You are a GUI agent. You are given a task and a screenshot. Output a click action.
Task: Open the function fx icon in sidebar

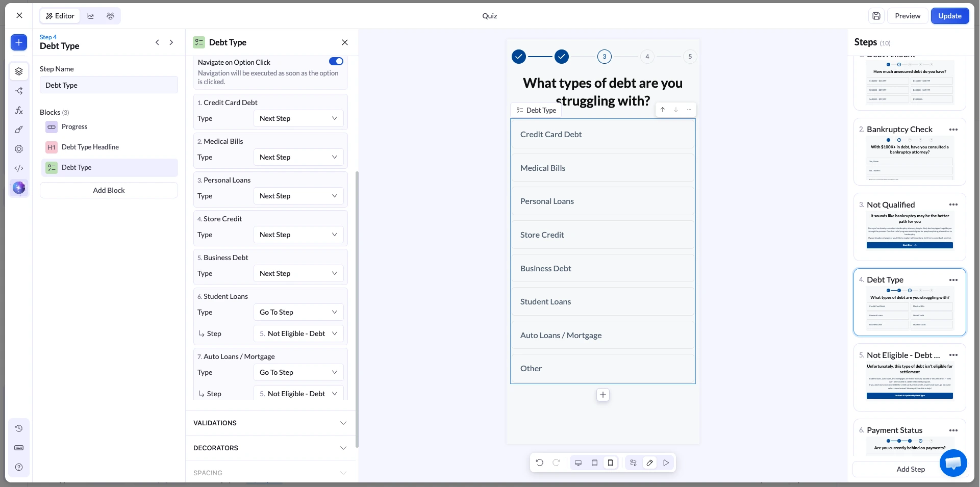tap(19, 110)
